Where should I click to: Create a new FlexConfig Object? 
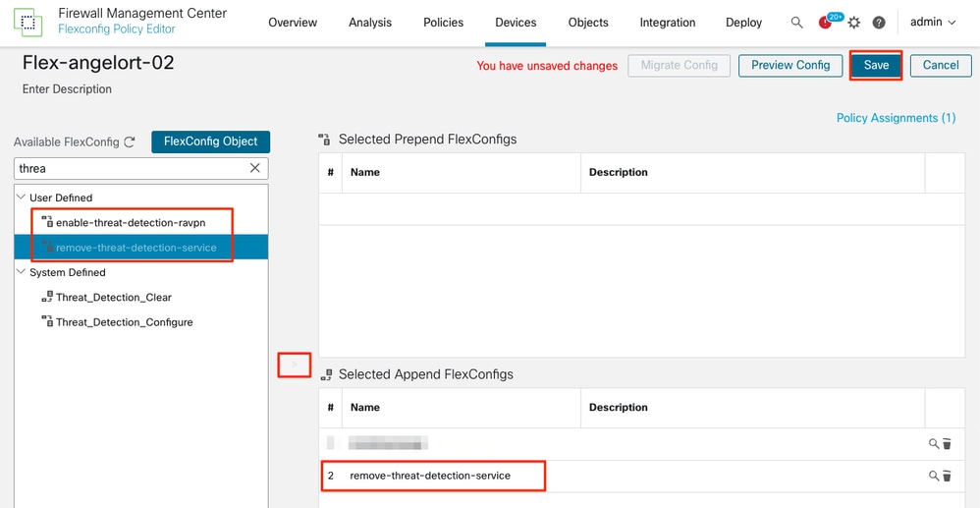pos(210,142)
